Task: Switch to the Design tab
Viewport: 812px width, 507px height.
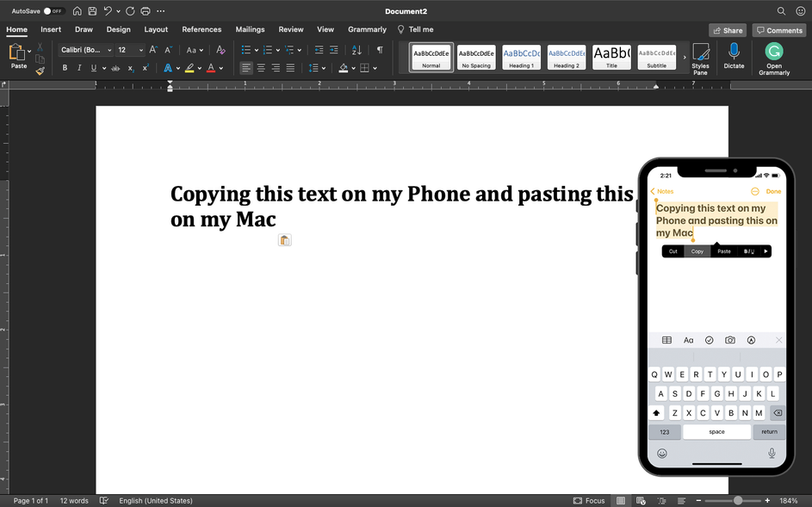Action: (x=119, y=29)
